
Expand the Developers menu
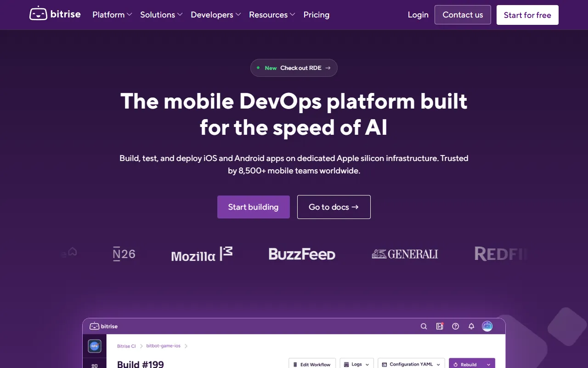pos(216,15)
